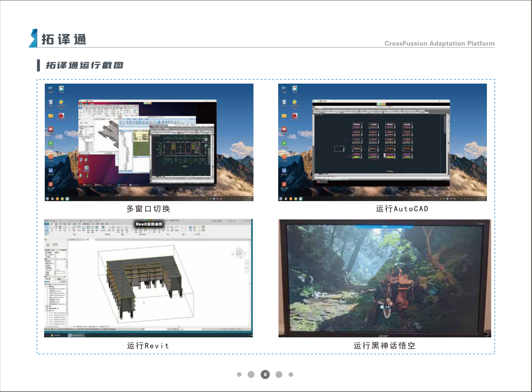
Task: Open blue WPS Writer icon in AutoCAD screenshot
Action: point(284,170)
